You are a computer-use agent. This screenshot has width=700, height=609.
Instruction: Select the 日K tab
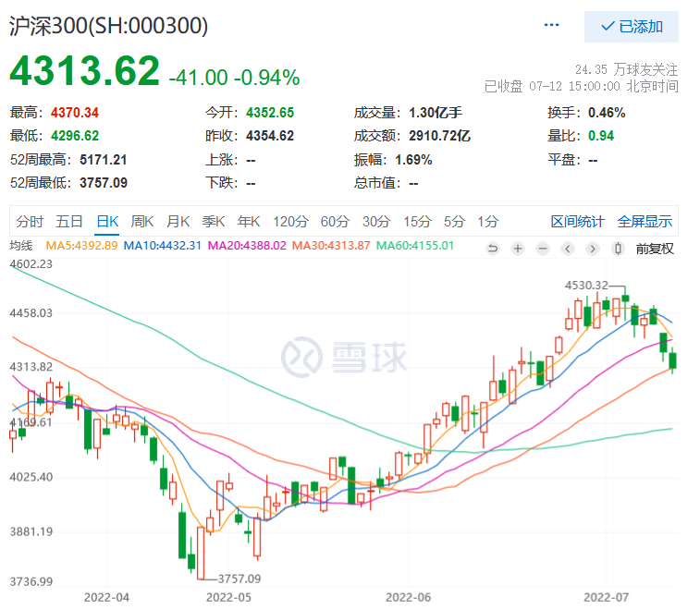(x=107, y=222)
